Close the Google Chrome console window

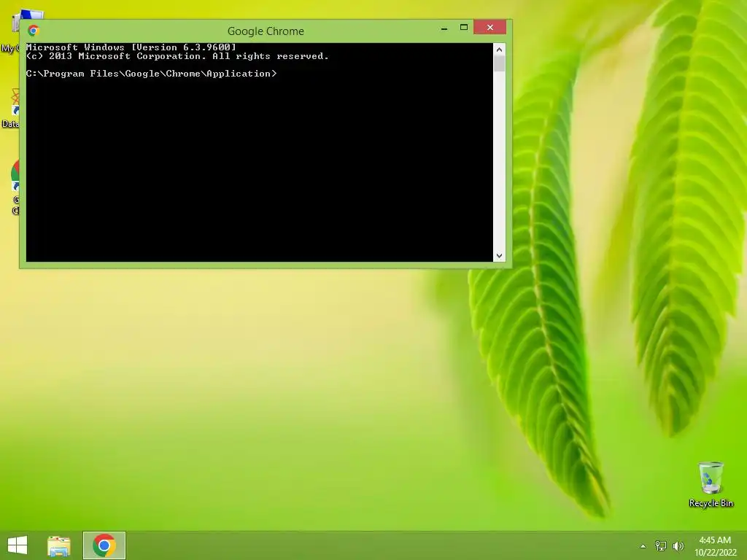coord(489,28)
